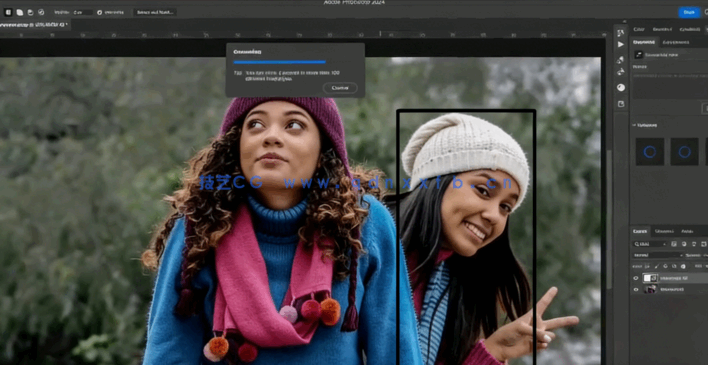Viewport: 708px width, 365px height.
Task: Click the Lock all icon
Action: tap(682, 267)
